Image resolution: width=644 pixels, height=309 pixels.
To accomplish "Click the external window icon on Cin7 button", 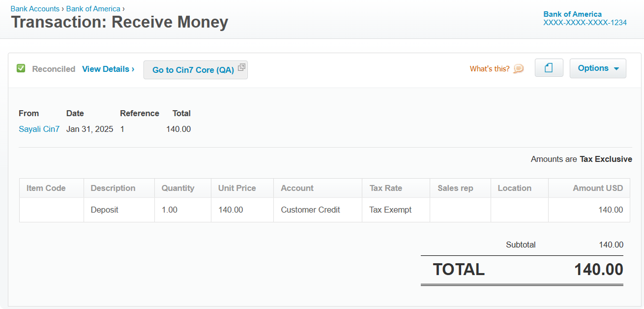I will coord(241,67).
